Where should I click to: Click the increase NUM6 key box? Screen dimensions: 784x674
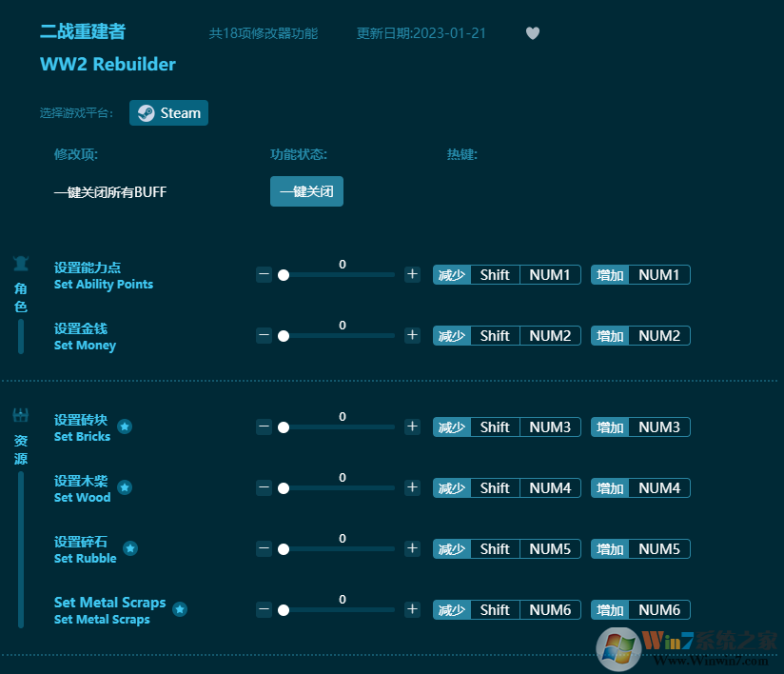pyautogui.click(x=659, y=610)
